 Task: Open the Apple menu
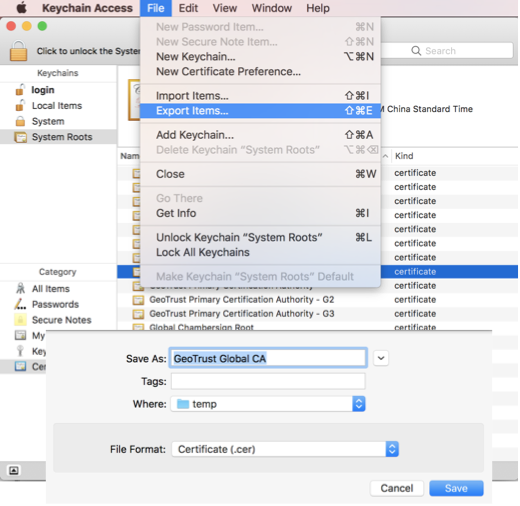click(22, 8)
